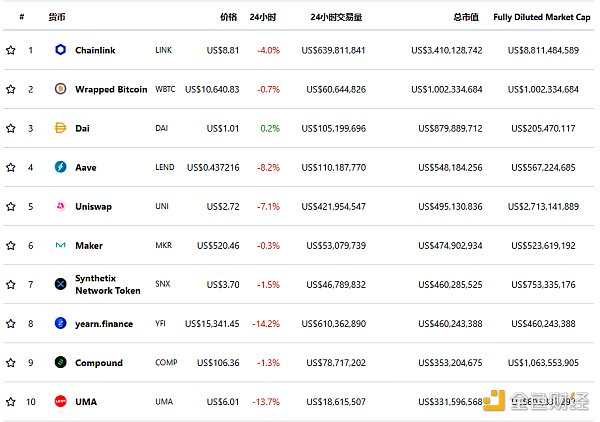Sort by the 24小时交易量 column header
This screenshot has width=600, height=422.
(x=336, y=17)
